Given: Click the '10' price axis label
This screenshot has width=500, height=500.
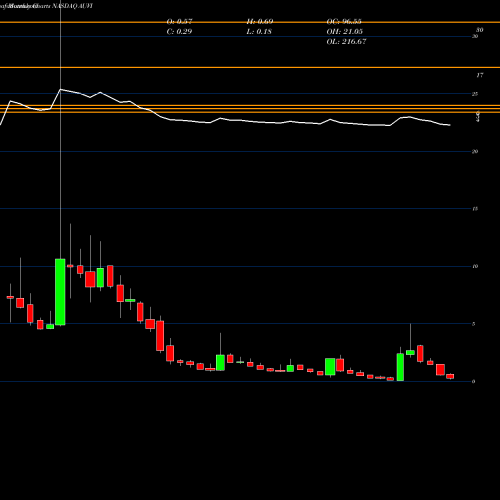Looking at the screenshot, I should tap(475, 266).
